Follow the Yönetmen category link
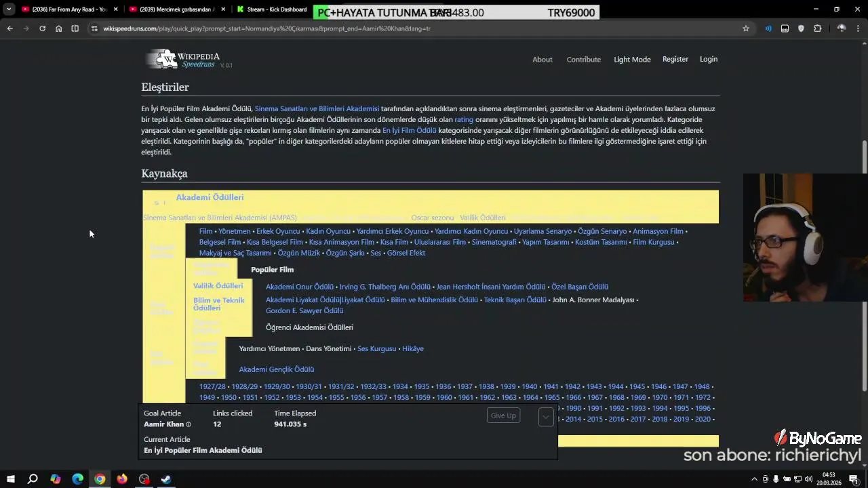 [x=235, y=231]
